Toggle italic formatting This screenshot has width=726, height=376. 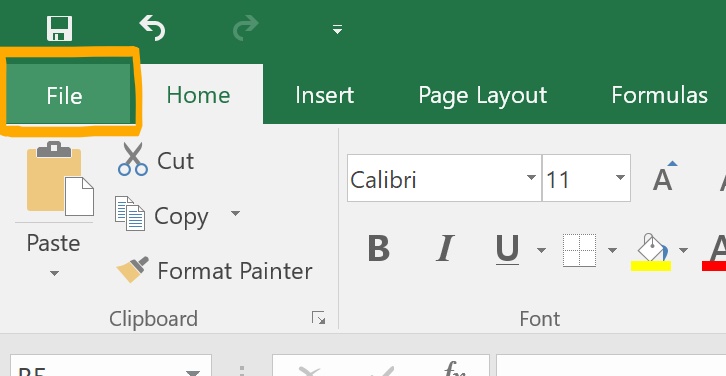coord(445,249)
